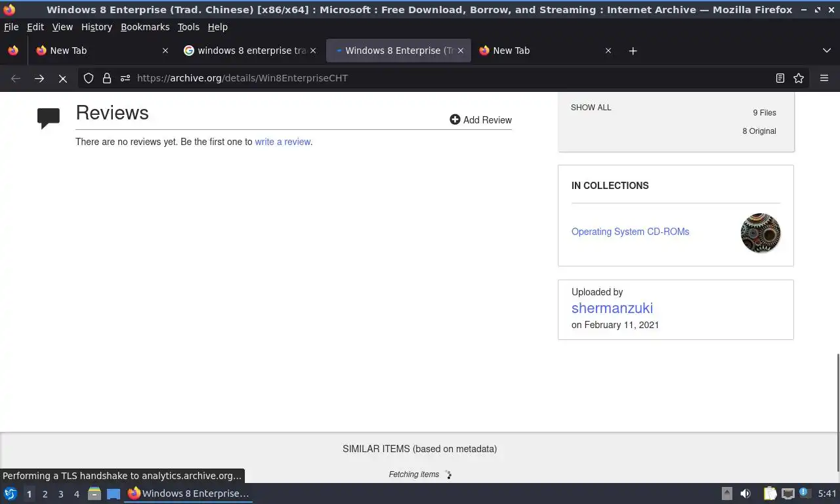Open uploader shermanzuki profile
Image resolution: width=840 pixels, height=504 pixels.
click(612, 308)
